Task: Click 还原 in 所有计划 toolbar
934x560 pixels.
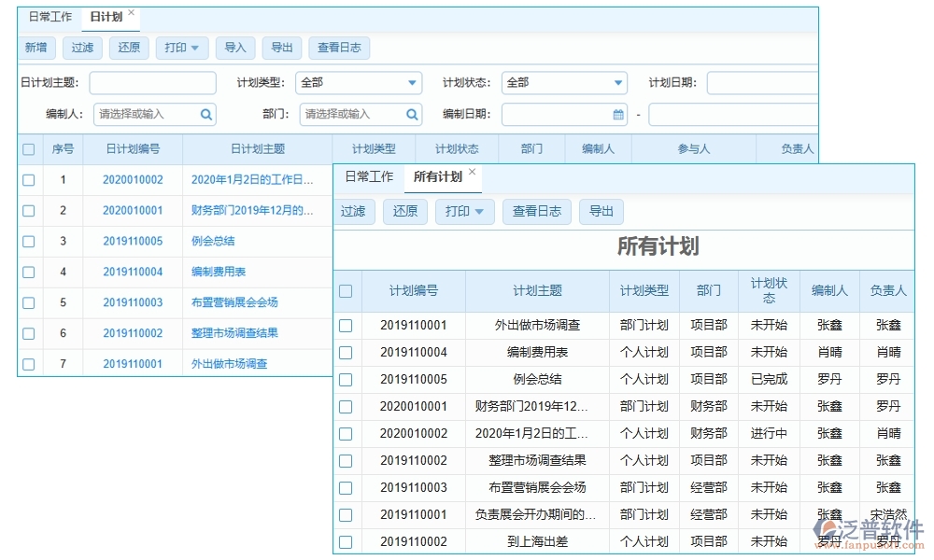Action: pyautogui.click(x=405, y=211)
